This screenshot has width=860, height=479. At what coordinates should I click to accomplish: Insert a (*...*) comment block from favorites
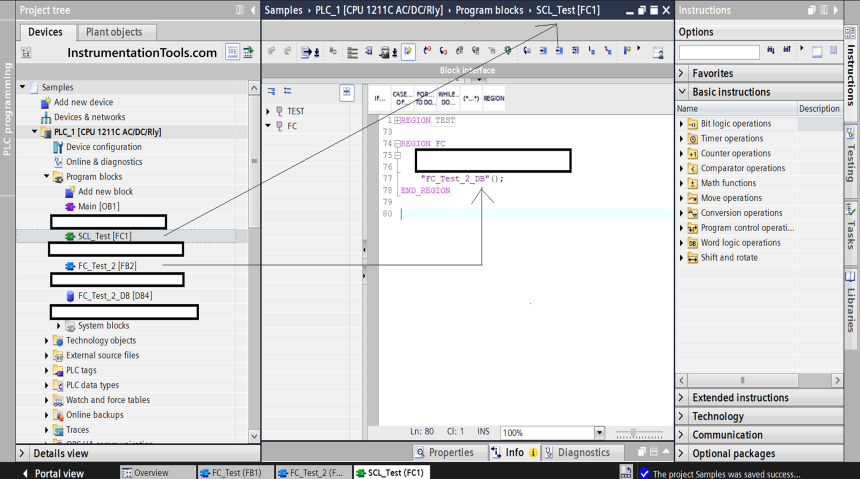(x=471, y=99)
